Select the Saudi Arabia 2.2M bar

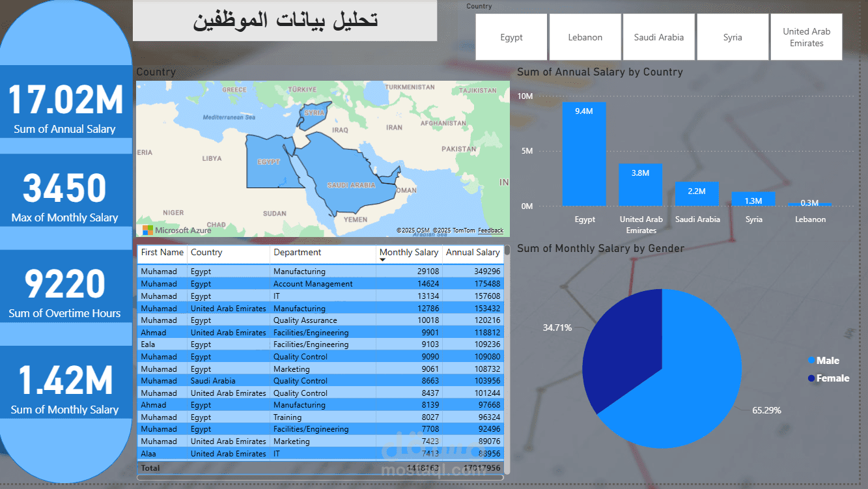[697, 194]
